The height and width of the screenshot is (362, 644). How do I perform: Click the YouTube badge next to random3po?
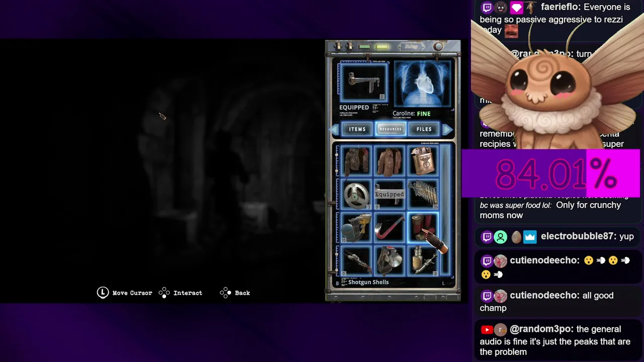(487, 330)
